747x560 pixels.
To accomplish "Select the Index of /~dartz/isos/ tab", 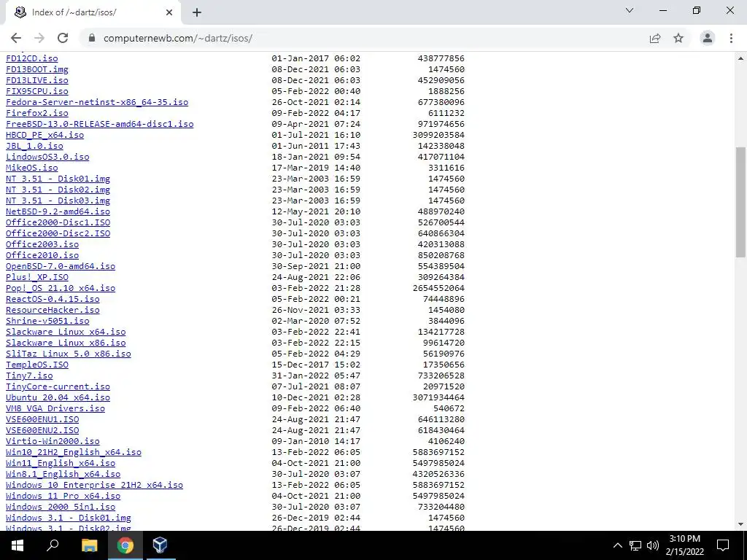I will pos(93,12).
